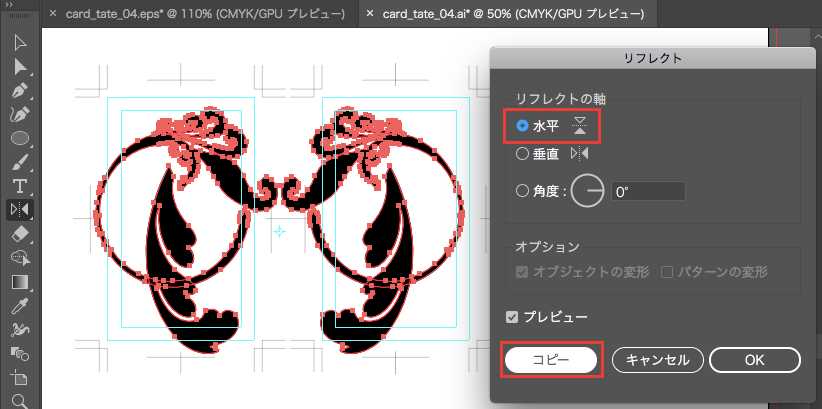Select the Gradient tool
This screenshot has height=409, width=822.
point(19,282)
